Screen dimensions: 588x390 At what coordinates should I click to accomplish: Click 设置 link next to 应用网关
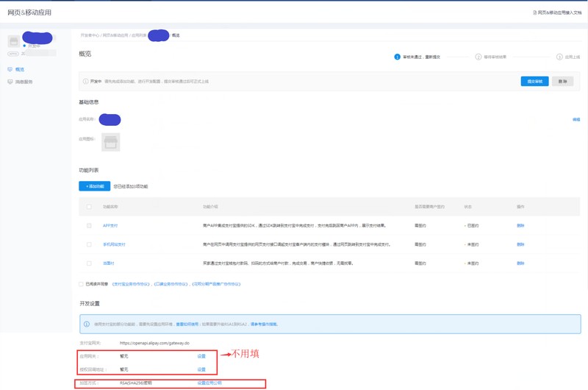(201, 356)
